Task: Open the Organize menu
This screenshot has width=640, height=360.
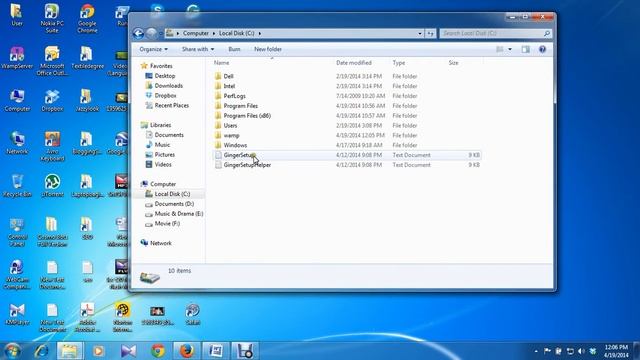Action: (153, 49)
